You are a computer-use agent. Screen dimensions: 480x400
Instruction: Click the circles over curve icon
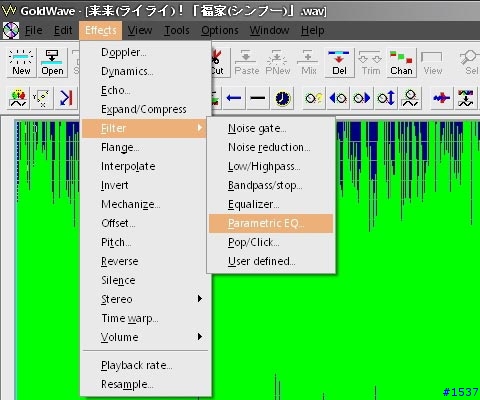pyautogui.click(x=410, y=98)
